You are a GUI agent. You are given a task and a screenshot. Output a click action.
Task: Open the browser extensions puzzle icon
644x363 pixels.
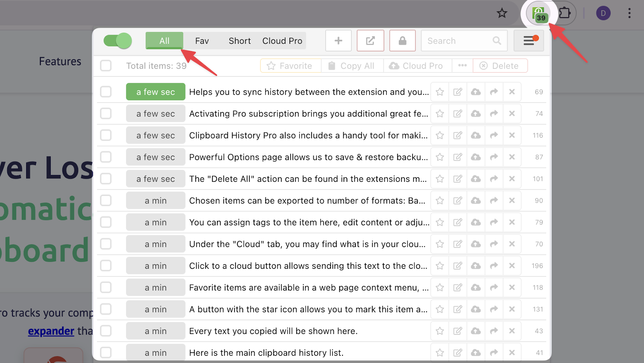pos(565,13)
